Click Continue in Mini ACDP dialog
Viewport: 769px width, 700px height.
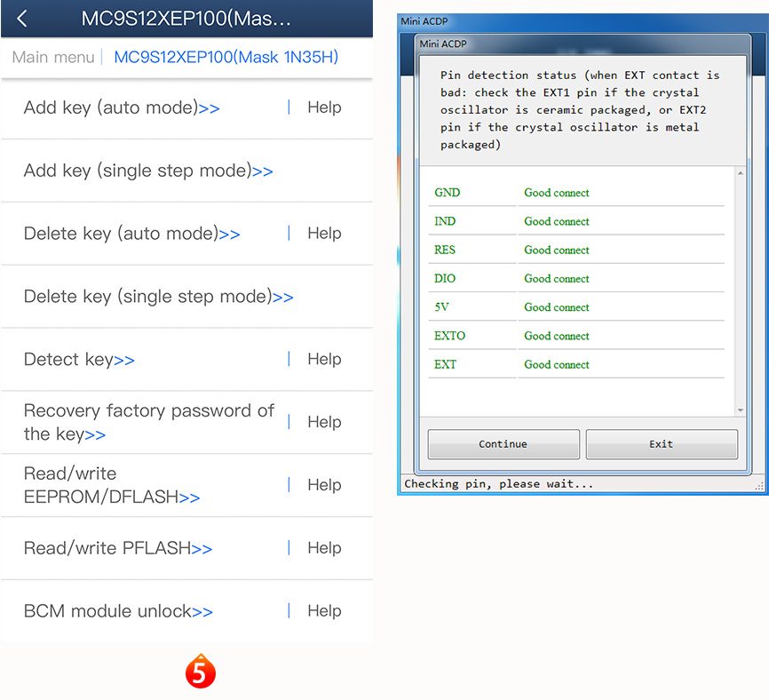[x=503, y=444]
